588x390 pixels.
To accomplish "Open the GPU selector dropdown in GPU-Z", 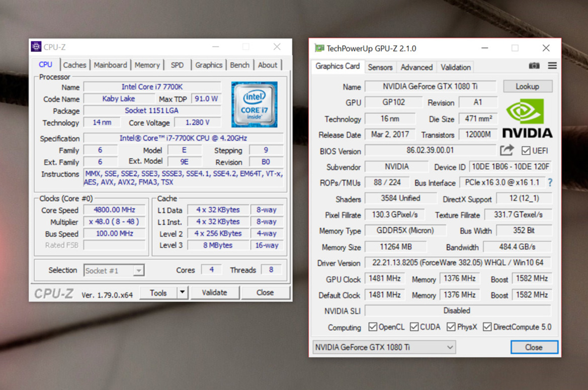I will [384, 347].
